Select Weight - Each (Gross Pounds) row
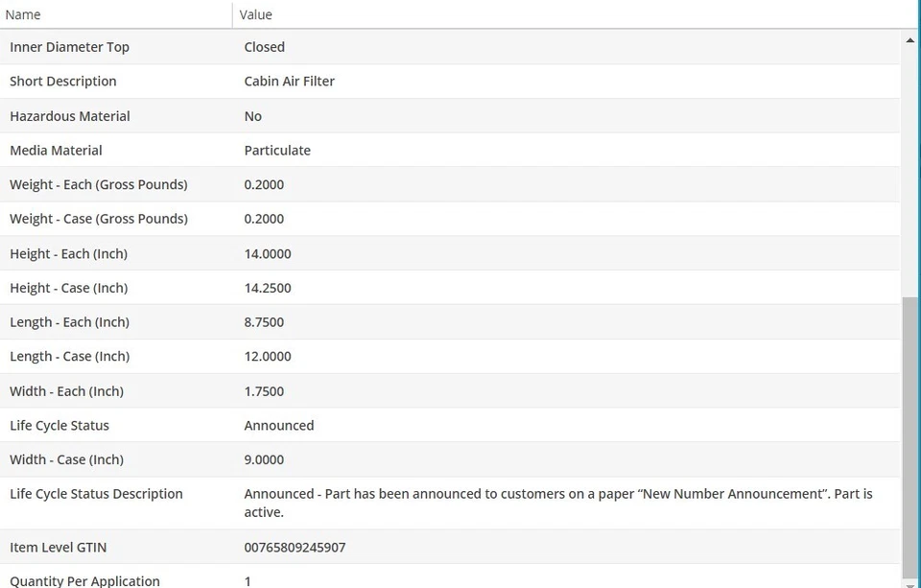Viewport: 921px width, 588px height. tap(99, 184)
